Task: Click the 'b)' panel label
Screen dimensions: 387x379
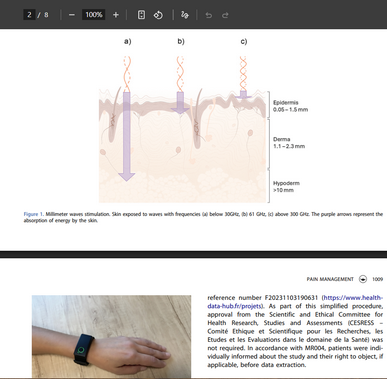Action: (181, 41)
